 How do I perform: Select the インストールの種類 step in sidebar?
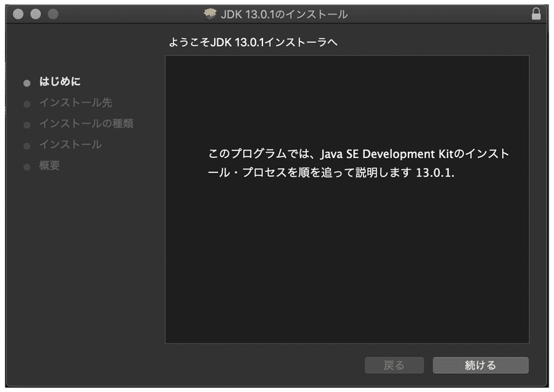pyautogui.click(x=86, y=123)
